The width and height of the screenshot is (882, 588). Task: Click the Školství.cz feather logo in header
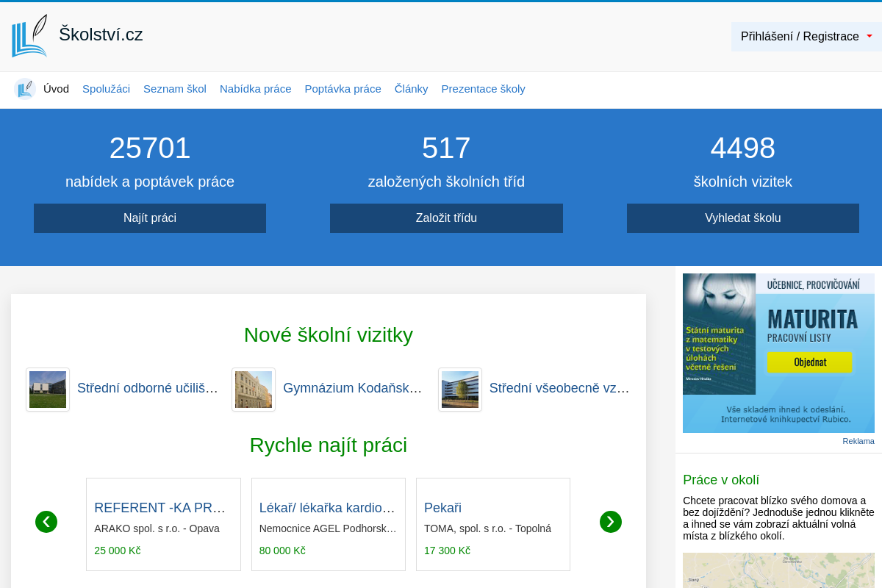pos(29,36)
